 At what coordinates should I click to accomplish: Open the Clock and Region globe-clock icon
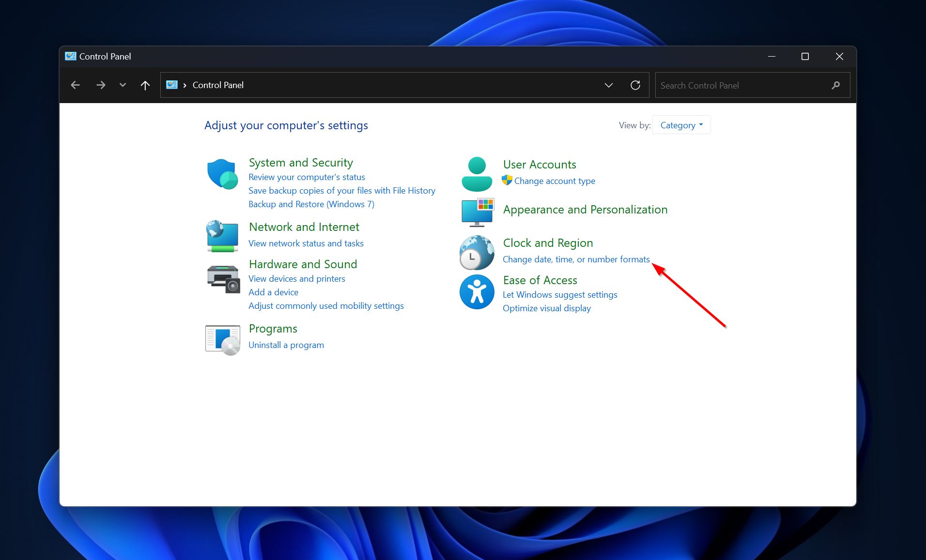coord(477,252)
